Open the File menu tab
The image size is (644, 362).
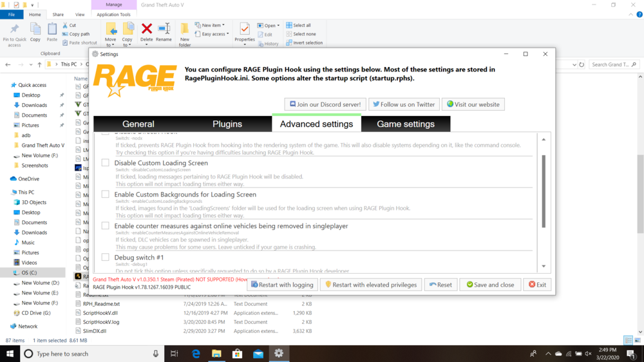click(12, 14)
